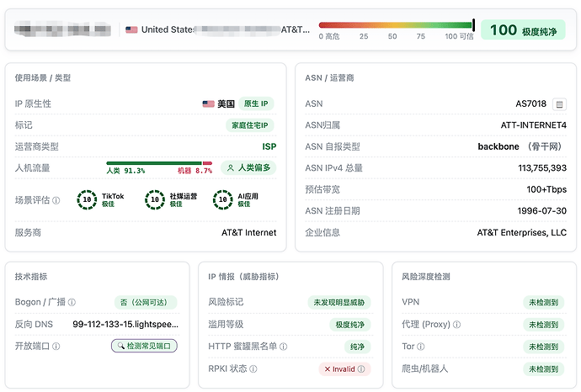Click the 未检测到 badge in 爬虫/机器人 row
Screen dimensions: 581x392
point(544,369)
